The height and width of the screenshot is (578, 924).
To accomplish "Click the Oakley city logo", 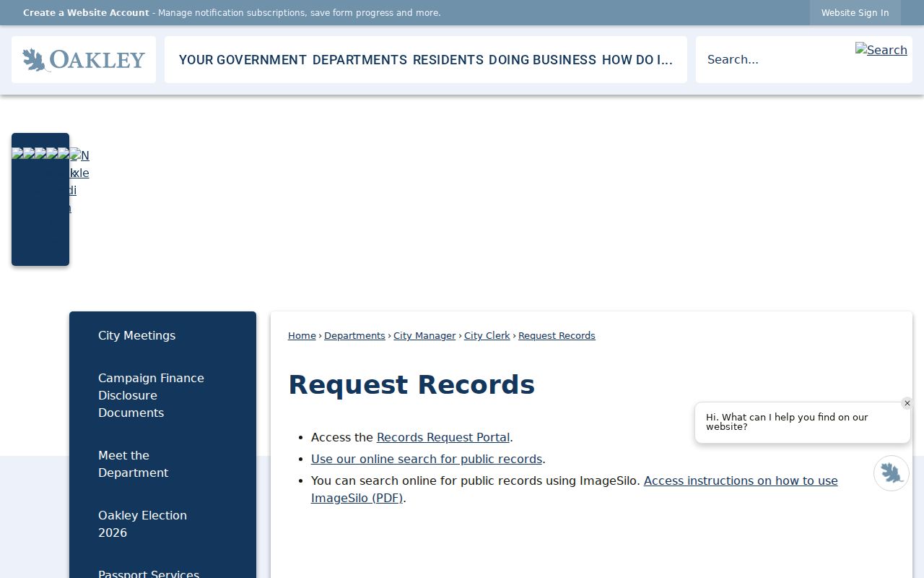I will click(x=84, y=59).
